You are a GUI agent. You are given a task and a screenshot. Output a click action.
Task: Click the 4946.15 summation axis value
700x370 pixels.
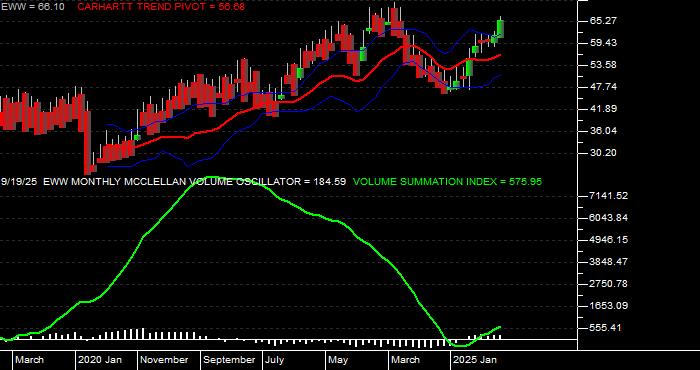[609, 239]
